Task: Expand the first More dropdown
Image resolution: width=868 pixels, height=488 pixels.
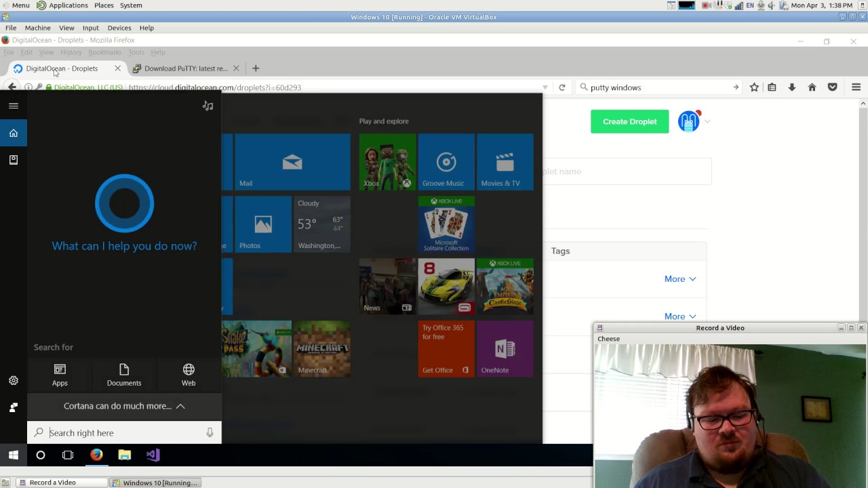Action: 680,279
